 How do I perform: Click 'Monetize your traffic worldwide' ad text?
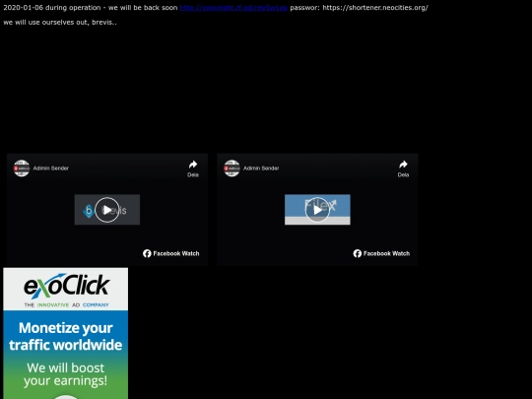[65, 336]
